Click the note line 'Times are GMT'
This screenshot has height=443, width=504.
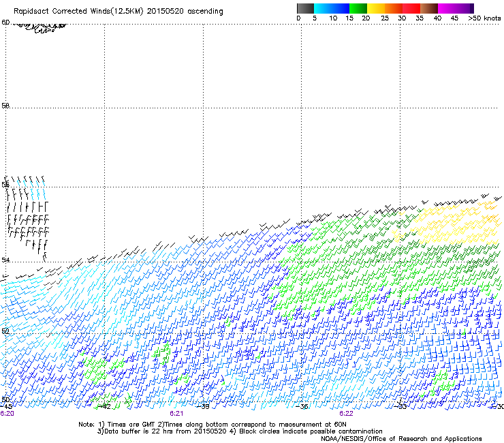click(130, 425)
